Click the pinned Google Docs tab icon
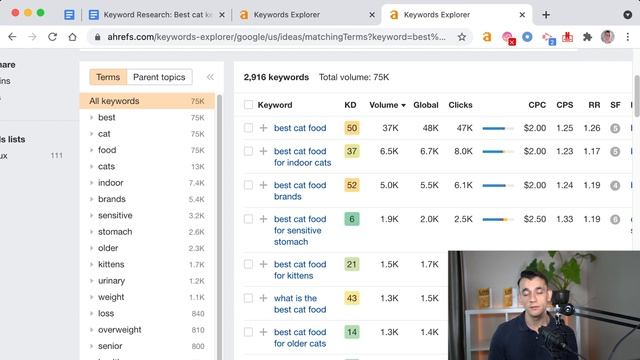 coord(69,15)
